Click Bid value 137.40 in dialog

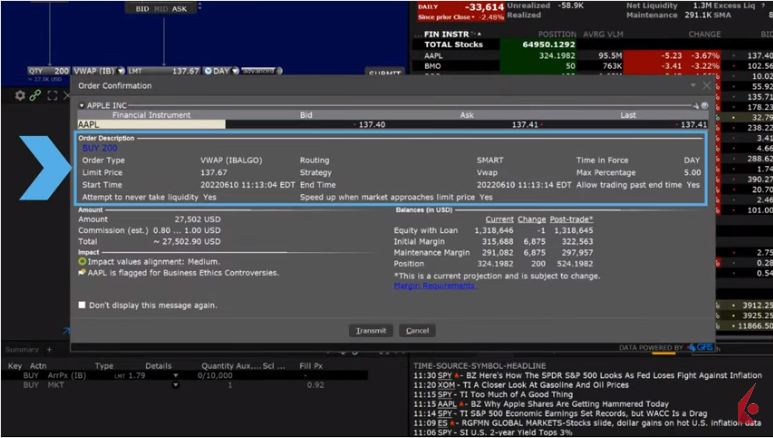[x=372, y=125]
